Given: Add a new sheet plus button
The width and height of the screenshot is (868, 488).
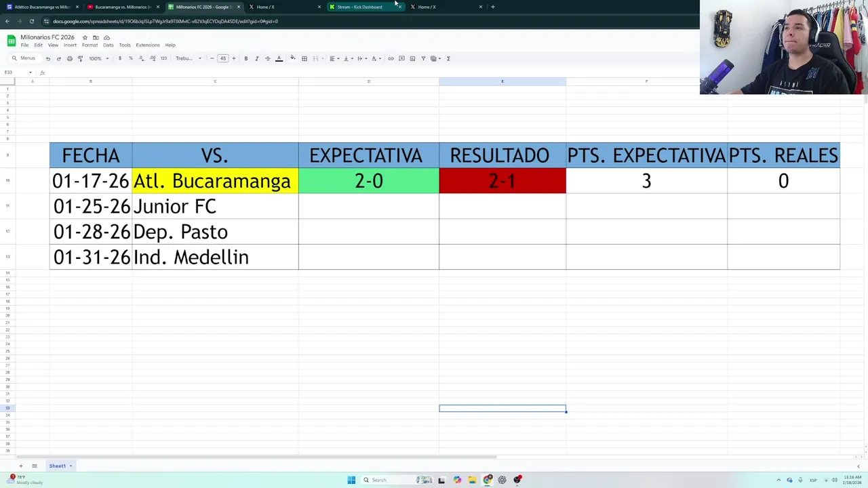Looking at the screenshot, I should tap(20, 466).
